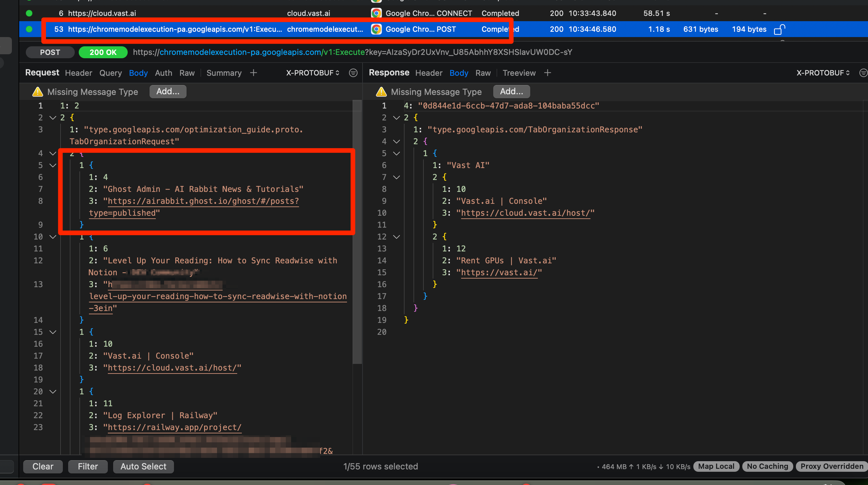Click green status dot of row 53
The height and width of the screenshot is (485, 868).
pos(29,29)
